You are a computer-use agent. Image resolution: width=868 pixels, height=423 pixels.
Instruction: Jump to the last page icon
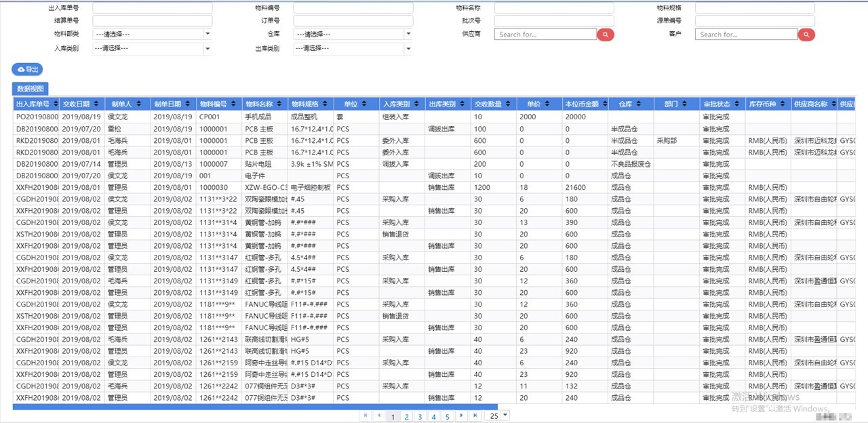[x=475, y=416]
